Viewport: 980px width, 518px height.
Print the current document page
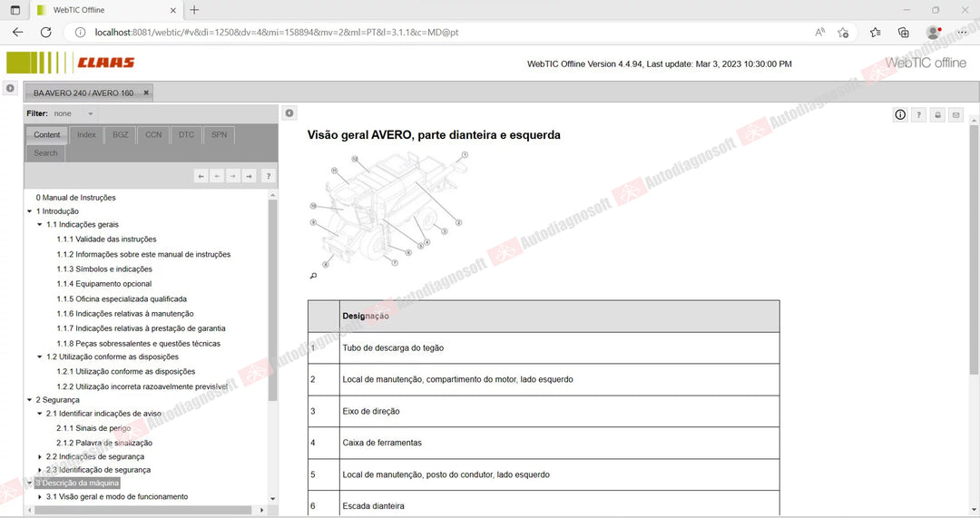(937, 115)
